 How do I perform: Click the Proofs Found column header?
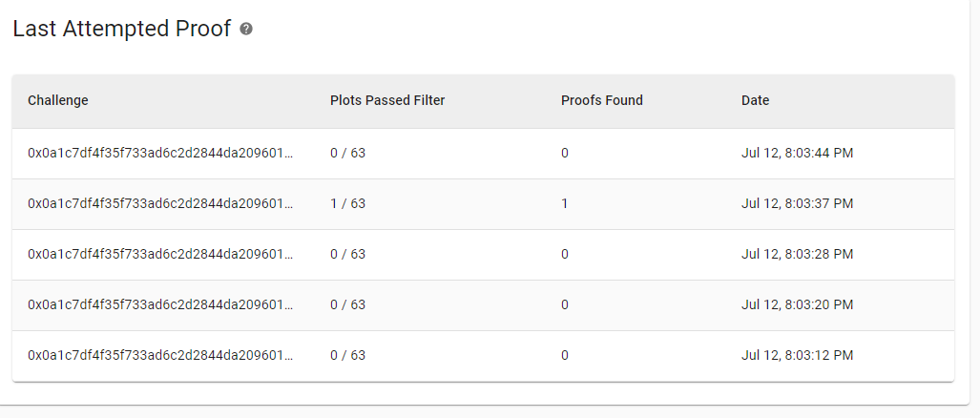tap(602, 100)
